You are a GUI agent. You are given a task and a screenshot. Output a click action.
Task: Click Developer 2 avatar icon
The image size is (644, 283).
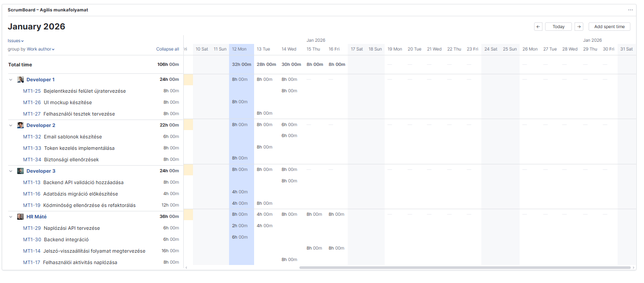coord(20,125)
